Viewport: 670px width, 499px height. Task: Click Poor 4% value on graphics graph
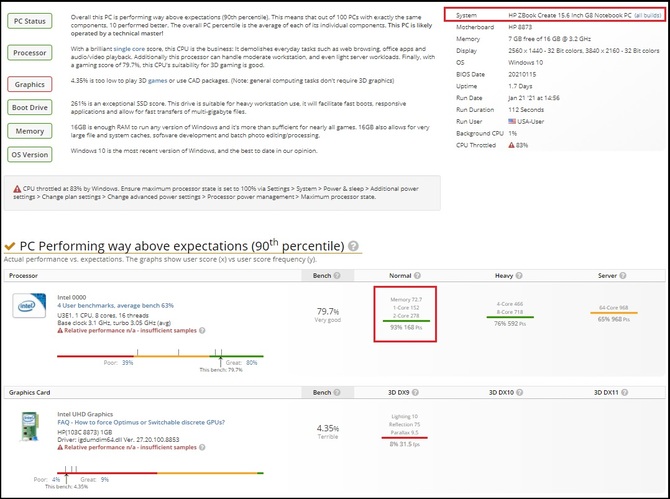[x=56, y=479]
